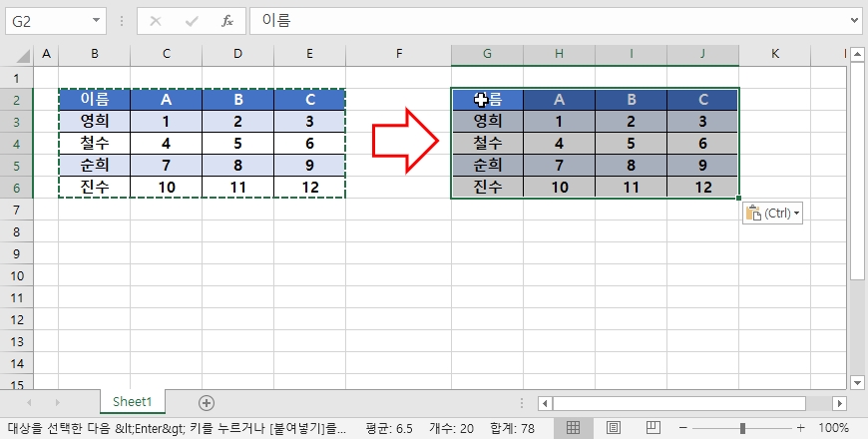The image size is (868, 439).
Task: Click cell C6 containing 10
Action: [166, 188]
